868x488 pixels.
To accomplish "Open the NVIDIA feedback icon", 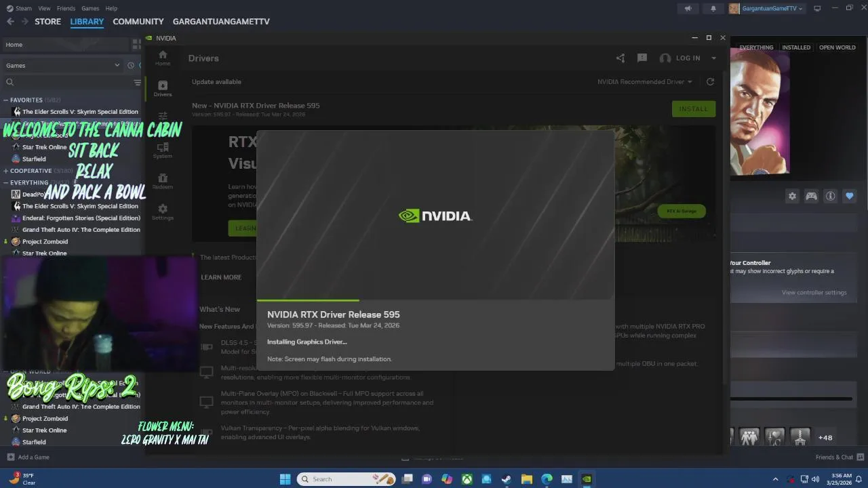I will pos(642,58).
